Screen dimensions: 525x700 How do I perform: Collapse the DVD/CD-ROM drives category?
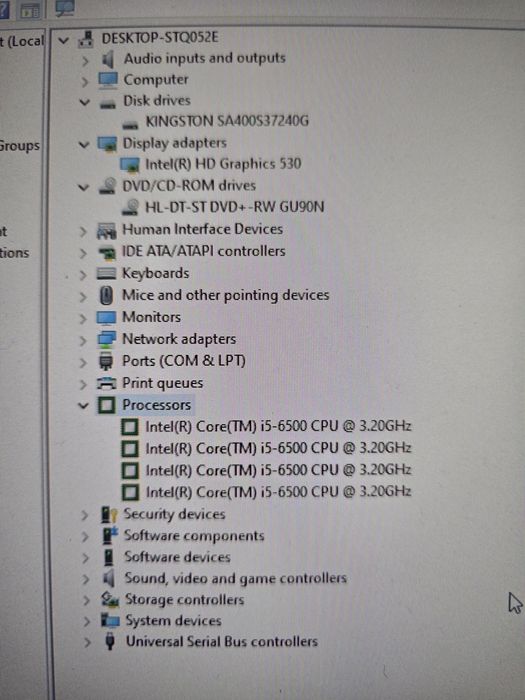point(83,187)
